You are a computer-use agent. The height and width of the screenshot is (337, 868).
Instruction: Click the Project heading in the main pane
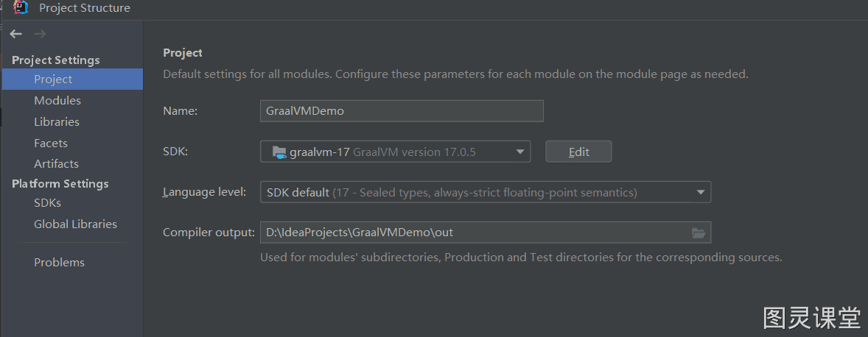(183, 53)
